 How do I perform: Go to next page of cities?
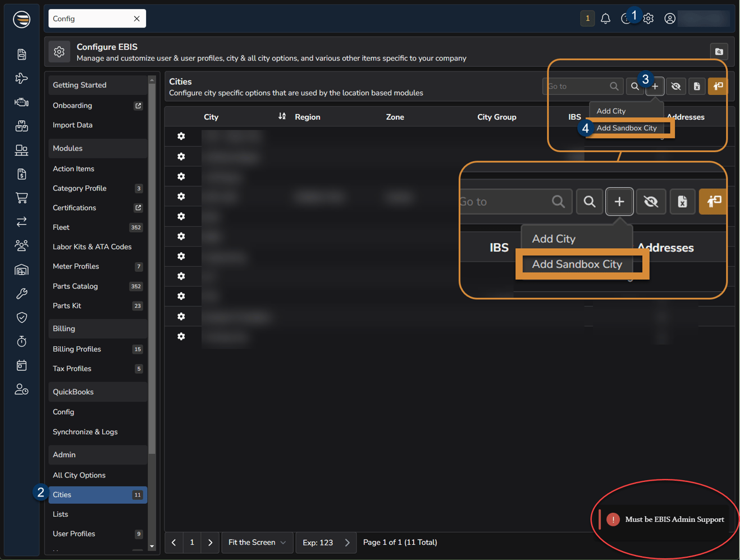(210, 543)
